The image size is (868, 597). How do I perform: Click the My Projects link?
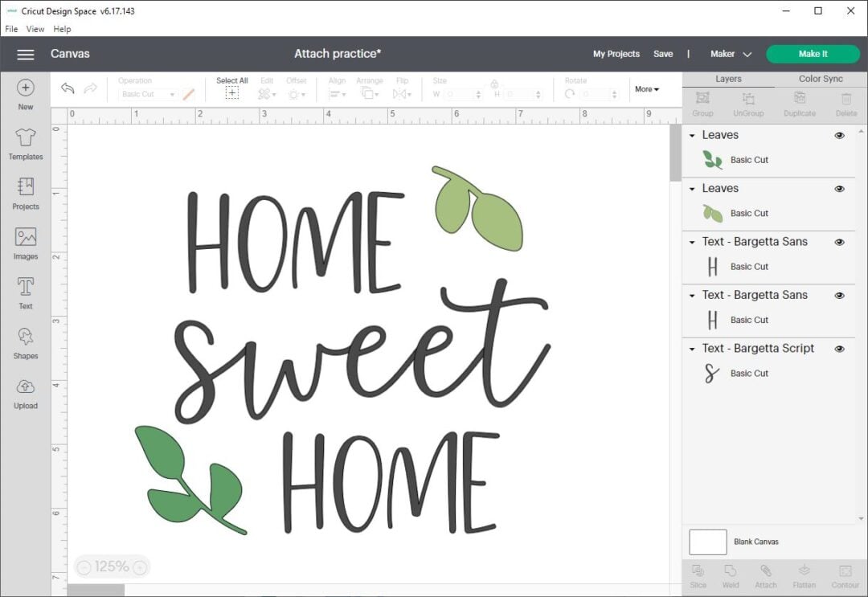pos(616,54)
